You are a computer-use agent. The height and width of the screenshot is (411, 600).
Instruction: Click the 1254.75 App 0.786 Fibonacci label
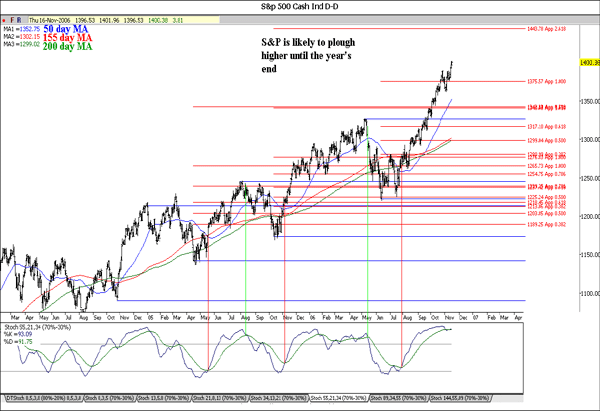(547, 174)
